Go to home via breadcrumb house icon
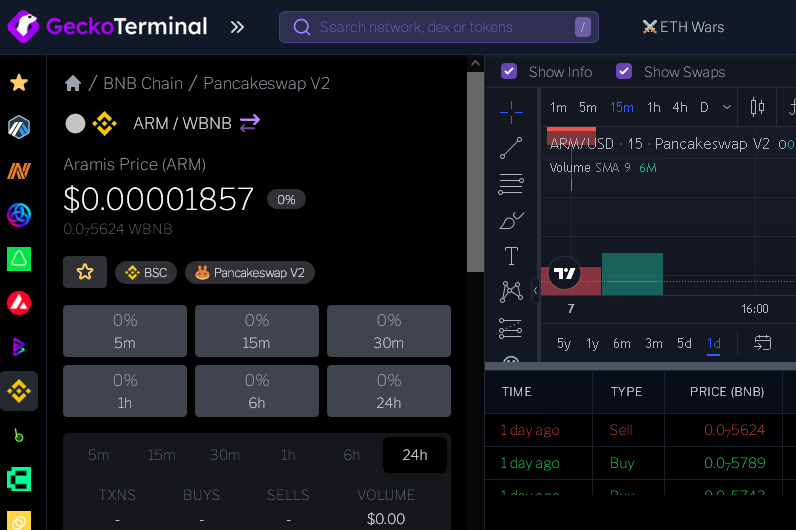This screenshot has width=796, height=530. [x=73, y=83]
